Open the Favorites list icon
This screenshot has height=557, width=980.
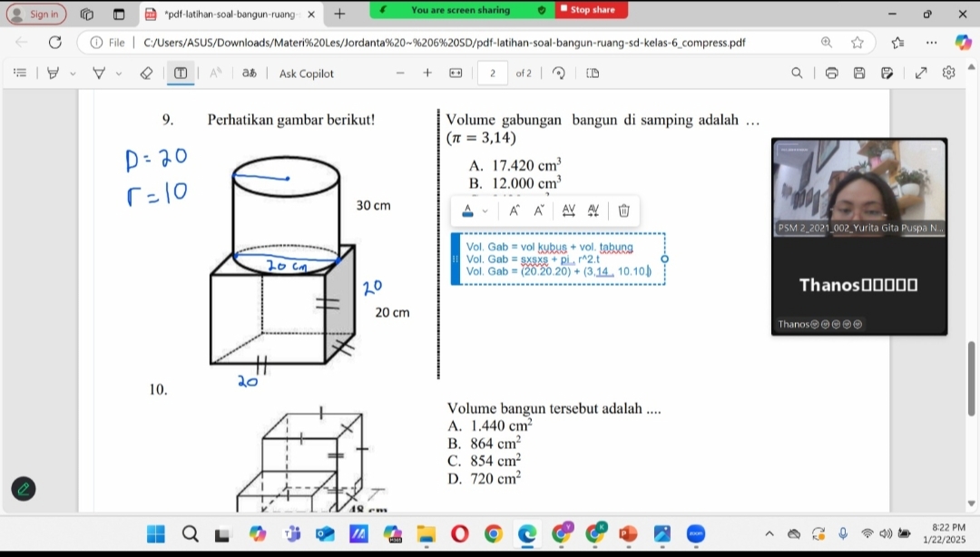point(898,43)
